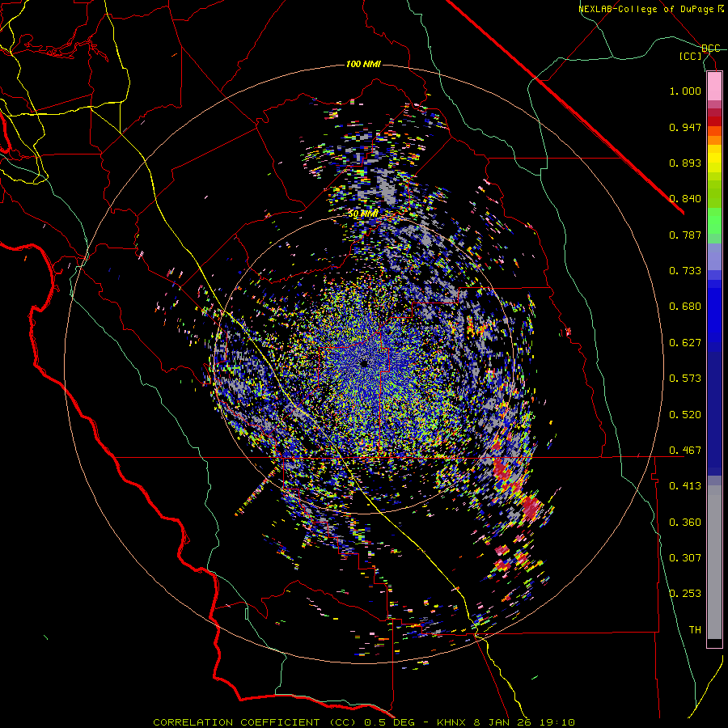
Task: Select the 0.733 scale value
Action: [685, 271]
